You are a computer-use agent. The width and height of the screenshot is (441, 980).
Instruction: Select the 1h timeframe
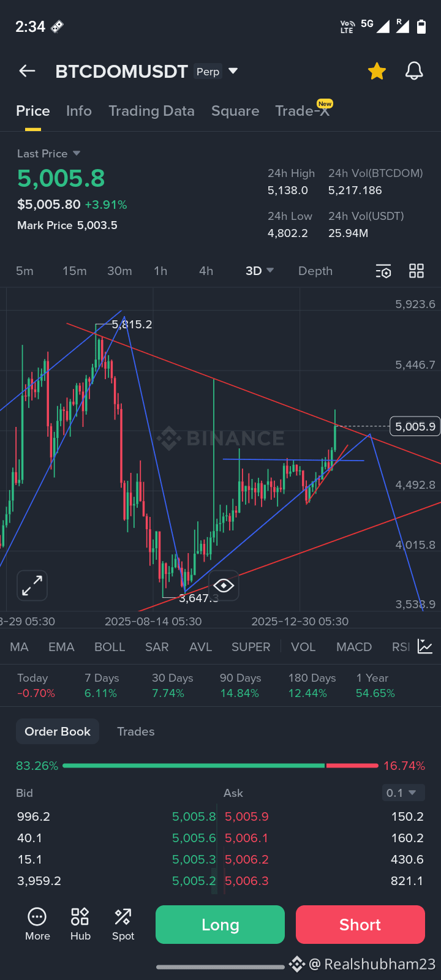click(x=160, y=271)
